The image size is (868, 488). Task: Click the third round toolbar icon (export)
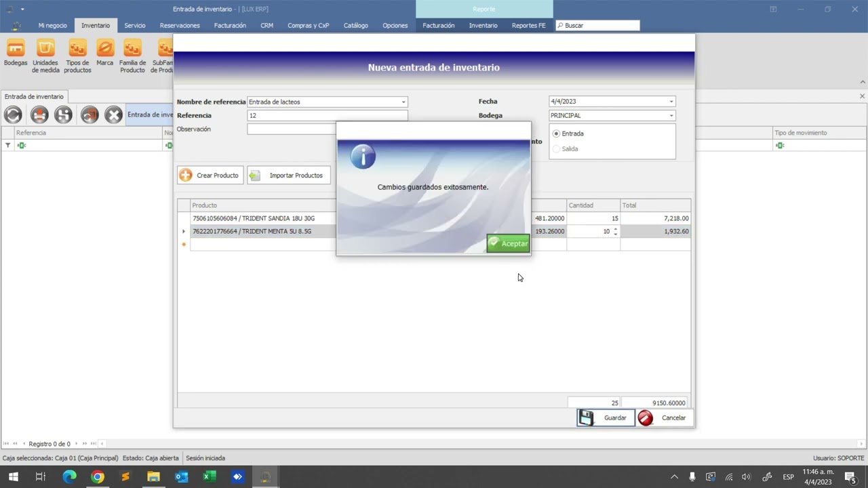coord(63,115)
